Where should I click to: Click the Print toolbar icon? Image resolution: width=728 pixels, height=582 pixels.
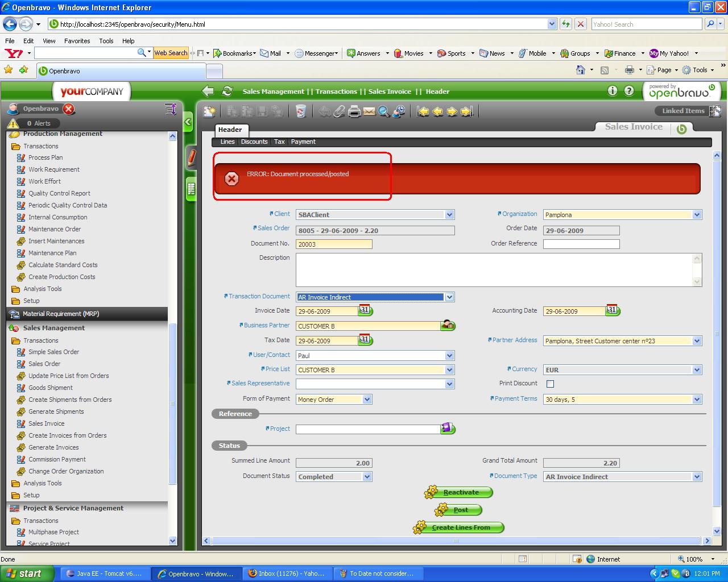tap(354, 111)
